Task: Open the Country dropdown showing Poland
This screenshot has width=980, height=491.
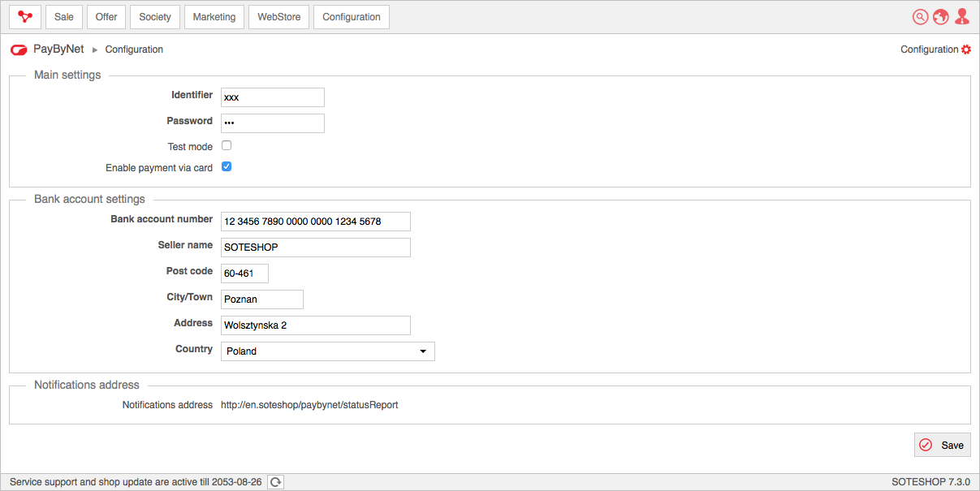Action: (x=328, y=351)
